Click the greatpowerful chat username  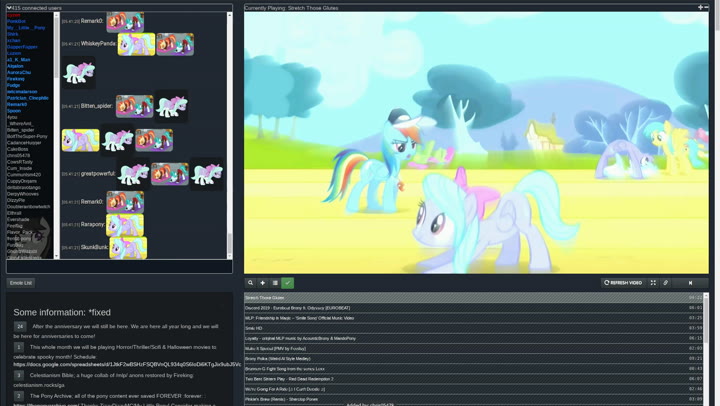click(x=98, y=174)
